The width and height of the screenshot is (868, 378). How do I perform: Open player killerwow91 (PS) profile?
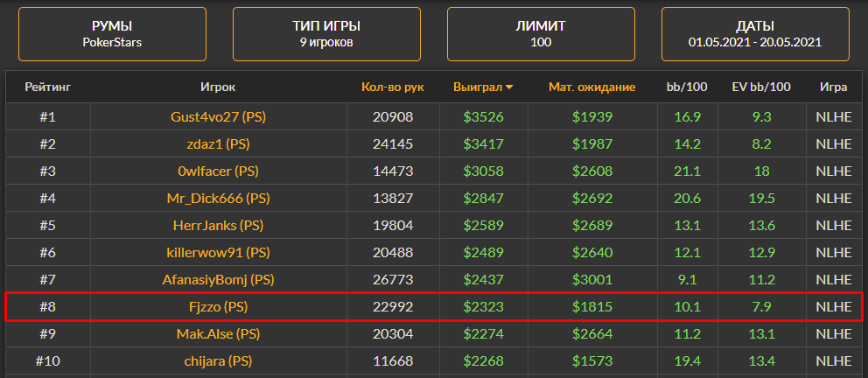pyautogui.click(x=218, y=252)
